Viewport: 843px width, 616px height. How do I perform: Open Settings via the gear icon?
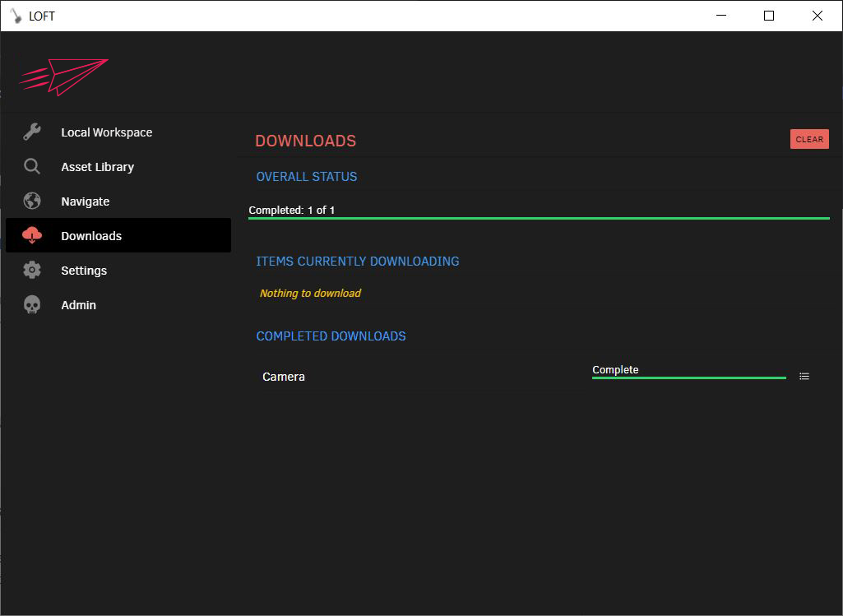(31, 270)
